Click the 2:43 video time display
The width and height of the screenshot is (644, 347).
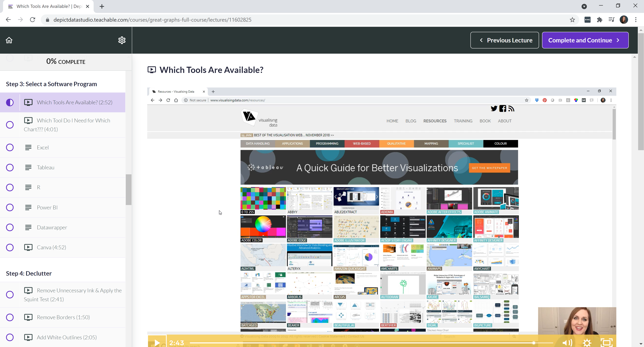pos(176,343)
